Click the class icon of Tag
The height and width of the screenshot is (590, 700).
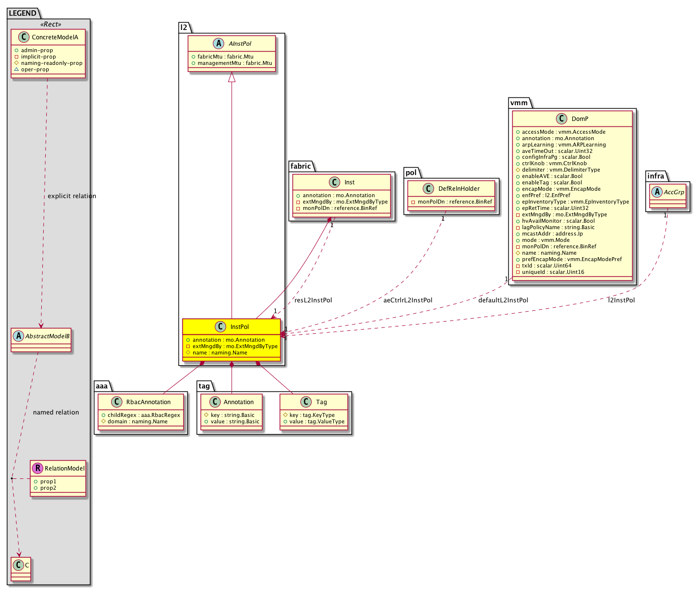click(306, 402)
